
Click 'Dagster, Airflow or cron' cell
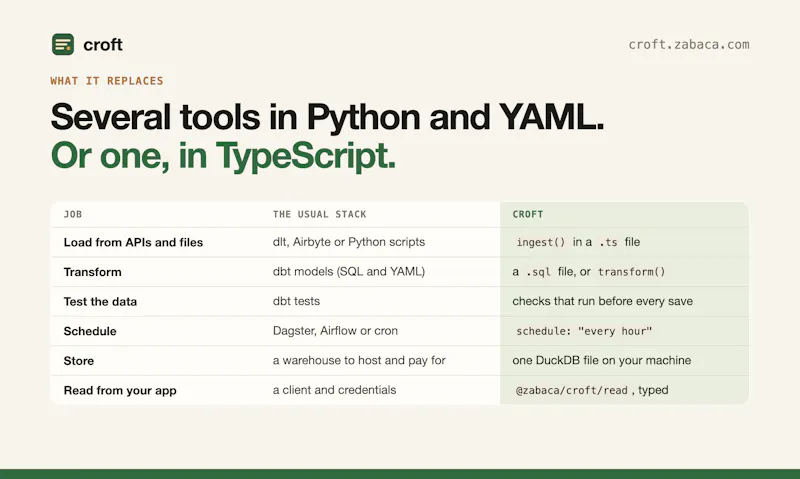tap(335, 331)
